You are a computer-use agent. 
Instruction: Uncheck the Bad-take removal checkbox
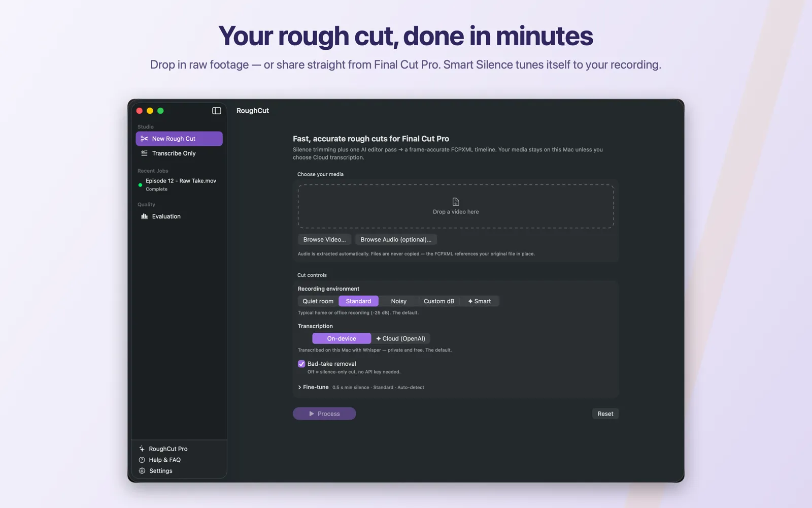click(301, 364)
